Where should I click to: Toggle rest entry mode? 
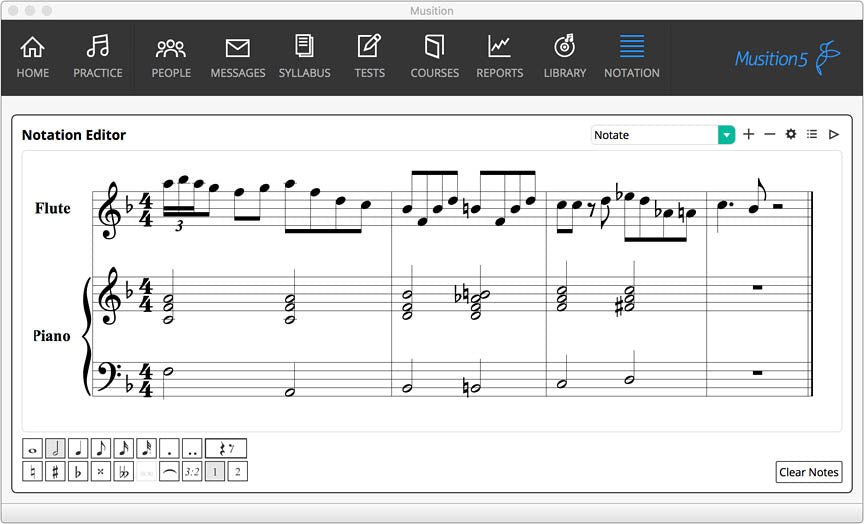[x=226, y=449]
